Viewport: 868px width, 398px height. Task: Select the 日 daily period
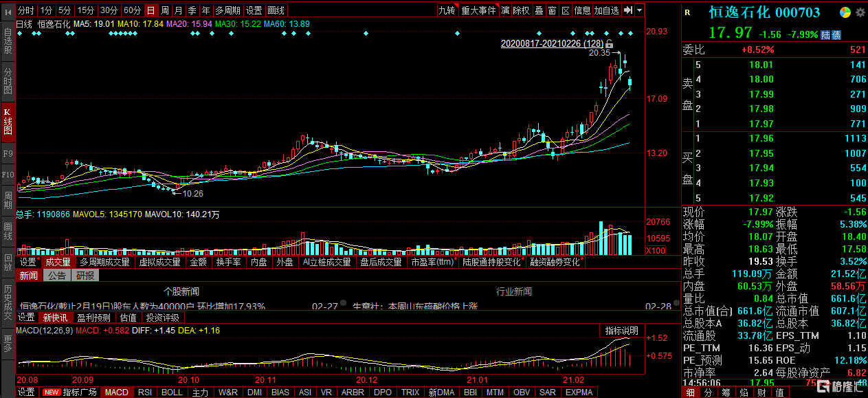click(151, 10)
